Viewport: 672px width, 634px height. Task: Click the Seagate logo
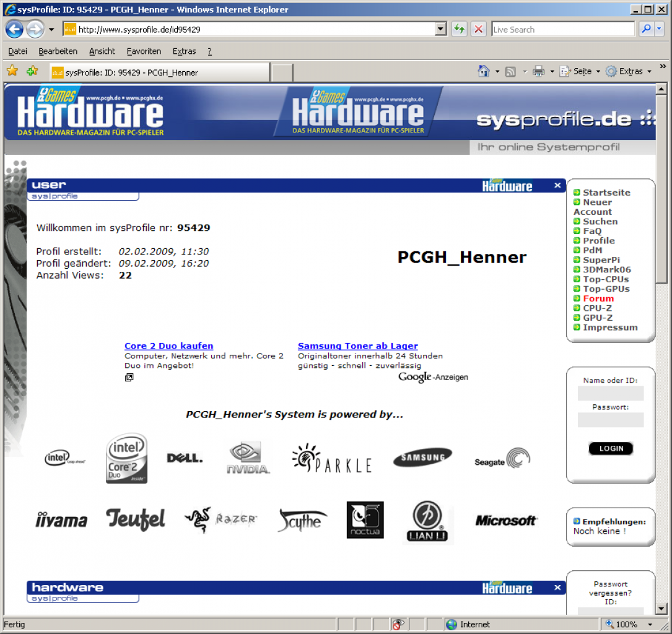(502, 458)
